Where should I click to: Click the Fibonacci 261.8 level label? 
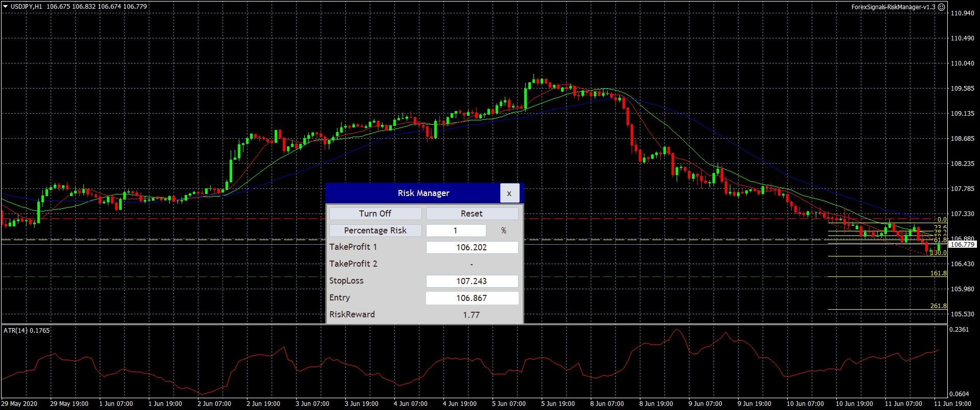click(938, 306)
